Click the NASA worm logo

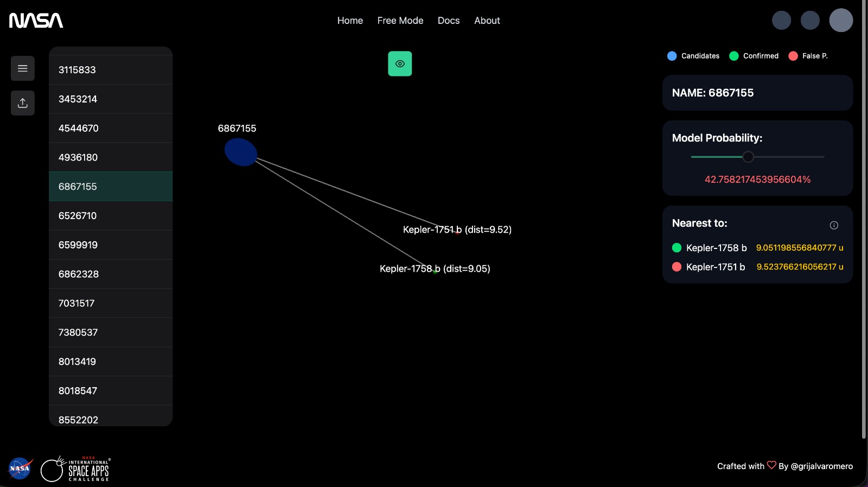[36, 21]
